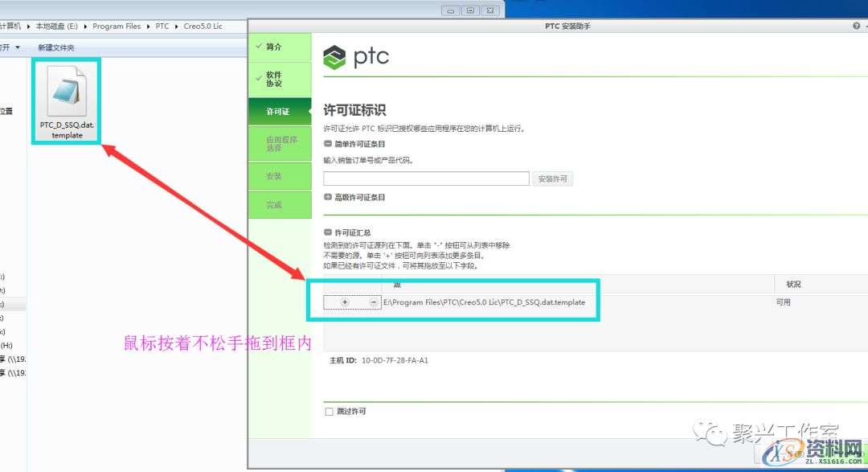Click the chevron after PTC in breadcrumb
868x472 pixels.
tap(174, 26)
